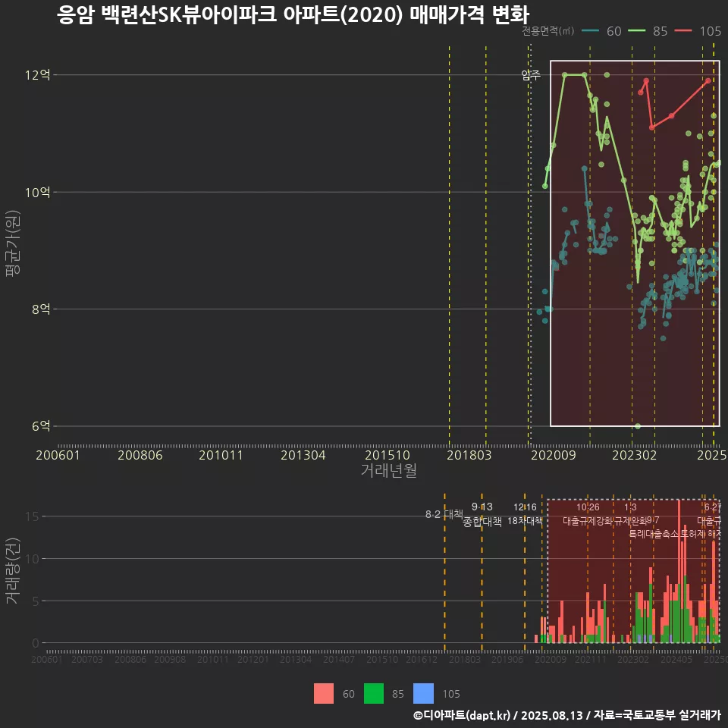728x728 pixels.
Task: Click the '60' label in the bottom legend
Action: pos(349,694)
